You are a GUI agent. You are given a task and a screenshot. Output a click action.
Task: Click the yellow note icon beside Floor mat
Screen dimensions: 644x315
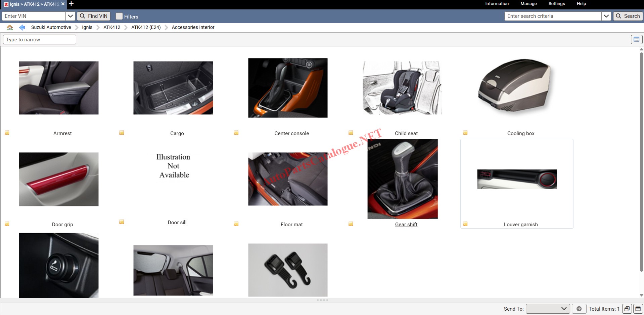point(236,224)
